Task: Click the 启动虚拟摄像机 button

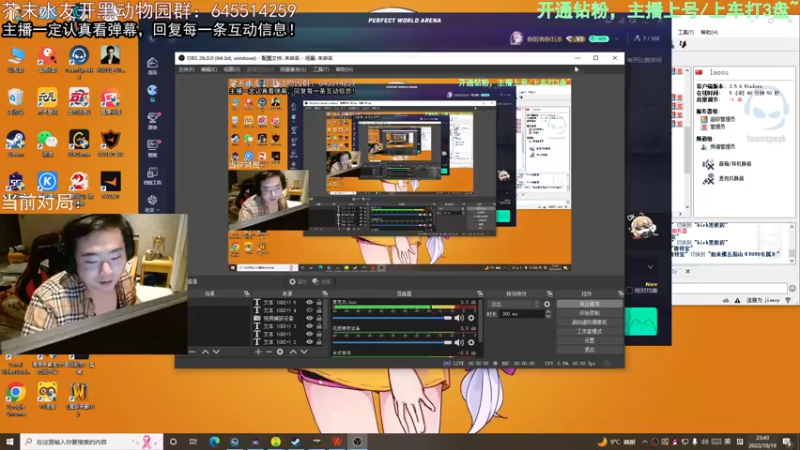Action: [x=589, y=322]
